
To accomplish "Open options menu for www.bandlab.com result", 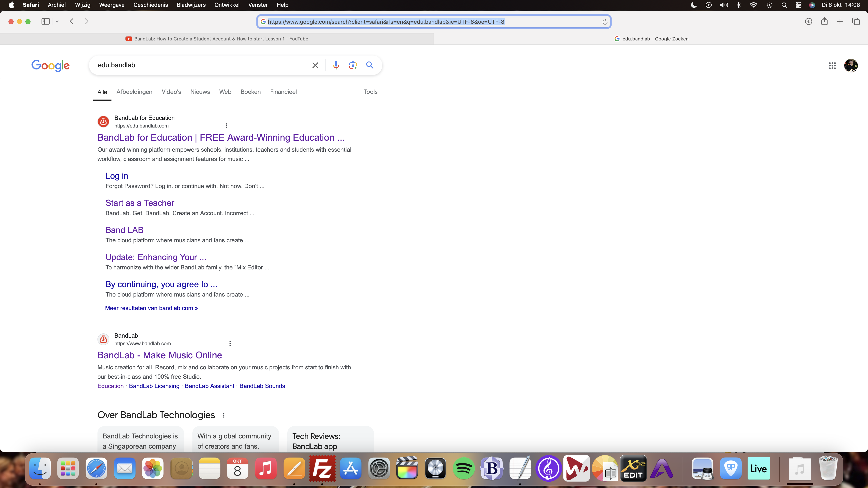I will tap(230, 344).
